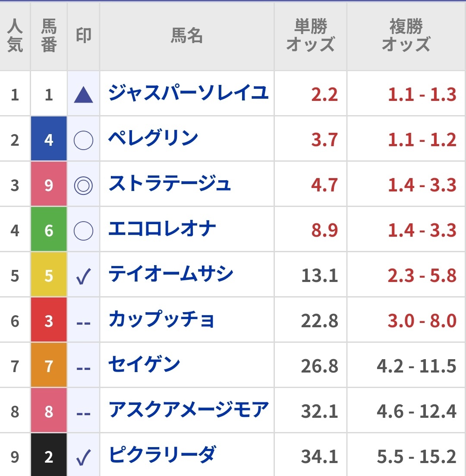
Task: Open horse link ペレグリン
Action: [x=154, y=138]
